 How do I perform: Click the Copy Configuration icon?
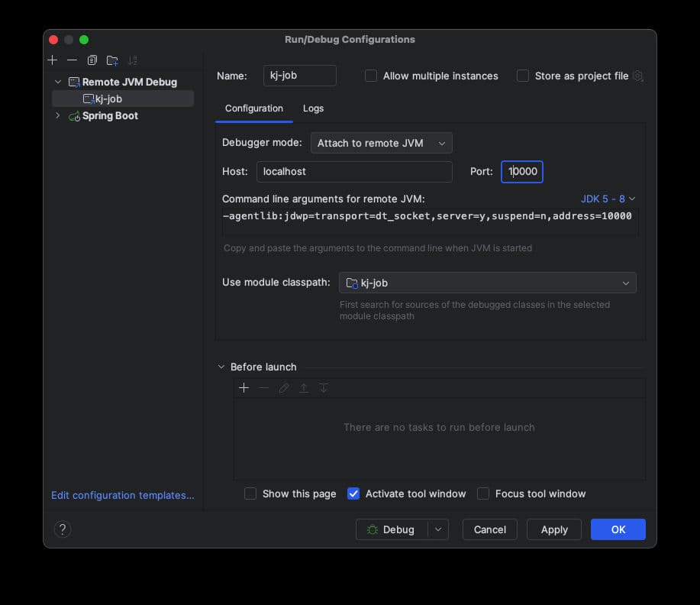(92, 60)
